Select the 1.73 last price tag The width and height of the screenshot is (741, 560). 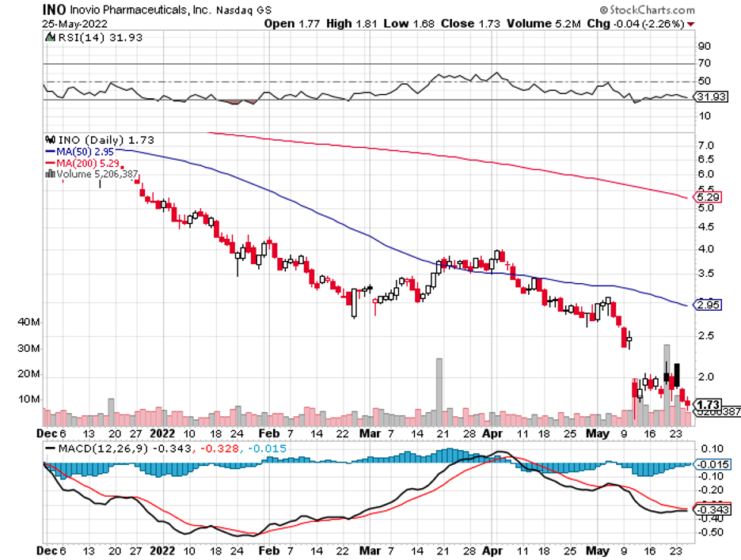(706, 404)
